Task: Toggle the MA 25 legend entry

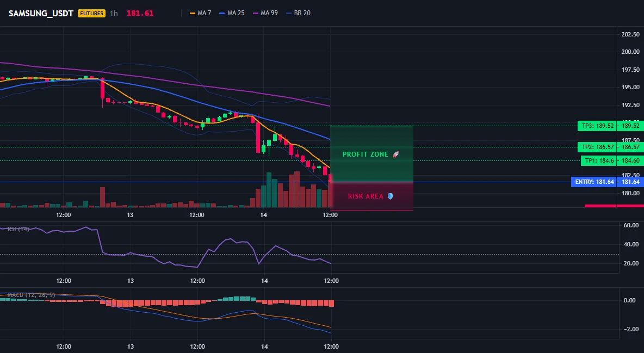Action: [232, 13]
